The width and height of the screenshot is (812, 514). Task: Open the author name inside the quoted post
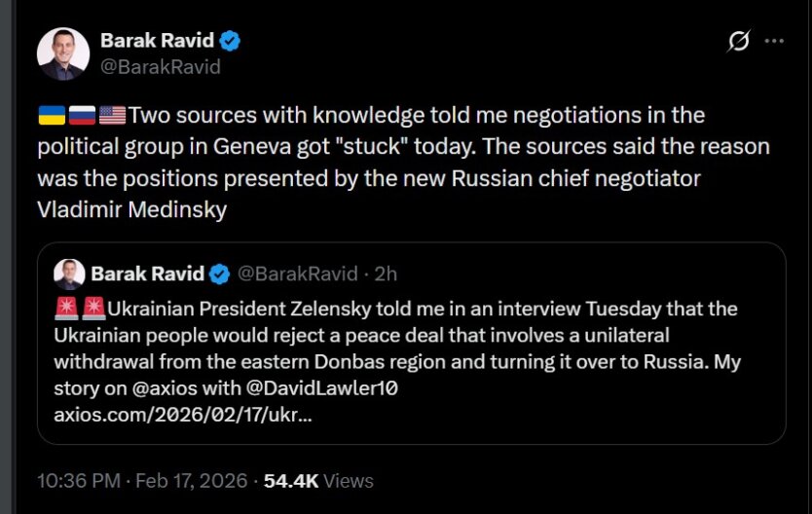[147, 273]
